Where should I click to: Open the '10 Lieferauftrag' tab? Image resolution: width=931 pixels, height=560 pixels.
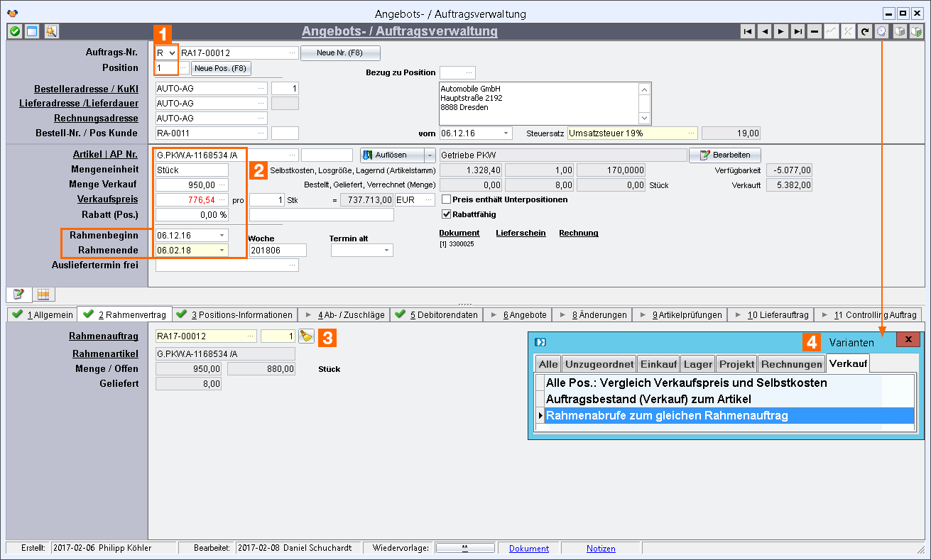771,314
